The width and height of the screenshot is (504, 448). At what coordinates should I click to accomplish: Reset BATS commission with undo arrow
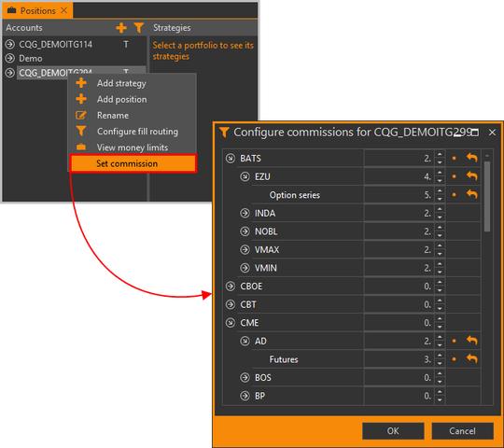(x=472, y=158)
